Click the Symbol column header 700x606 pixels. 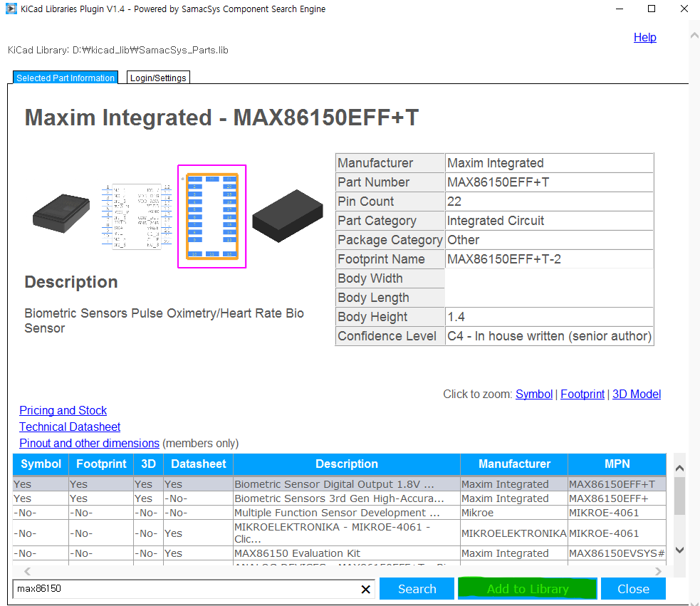coord(41,464)
